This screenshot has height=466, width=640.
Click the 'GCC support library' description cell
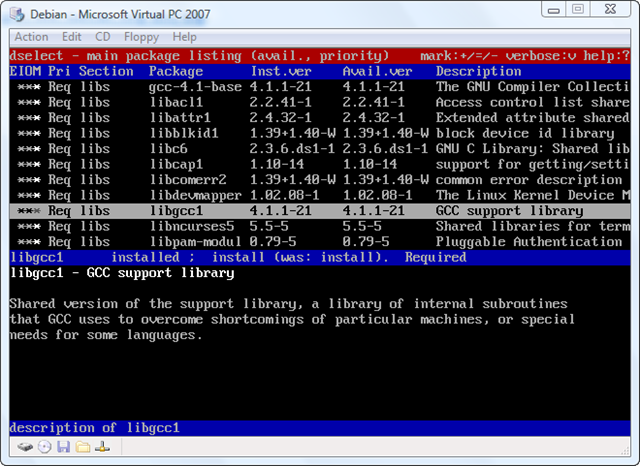509,211
